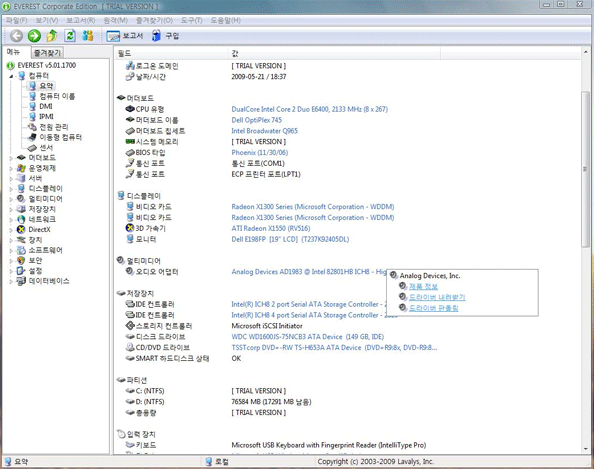The image size is (594, 469).
Task: Select IPMI tree item
Action: click(46, 117)
